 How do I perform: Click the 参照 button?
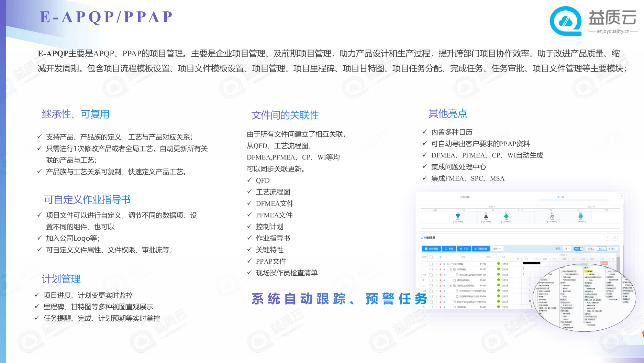(449, 249)
